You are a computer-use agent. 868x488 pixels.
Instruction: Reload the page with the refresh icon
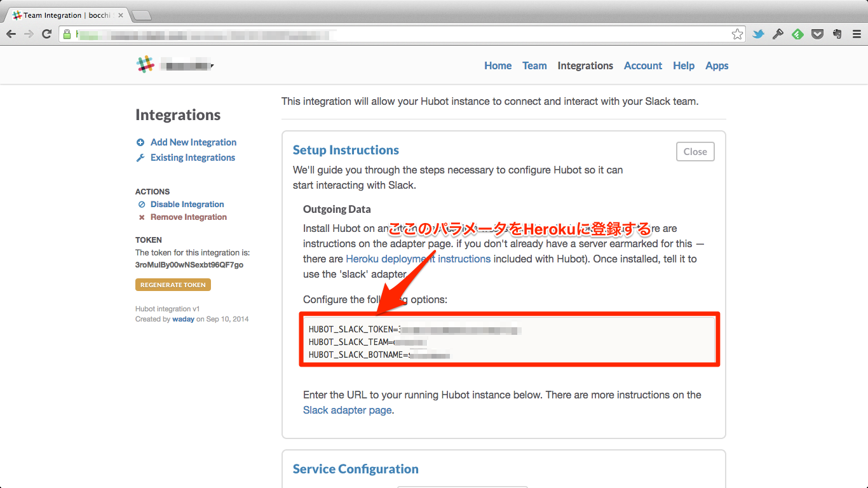(x=46, y=34)
